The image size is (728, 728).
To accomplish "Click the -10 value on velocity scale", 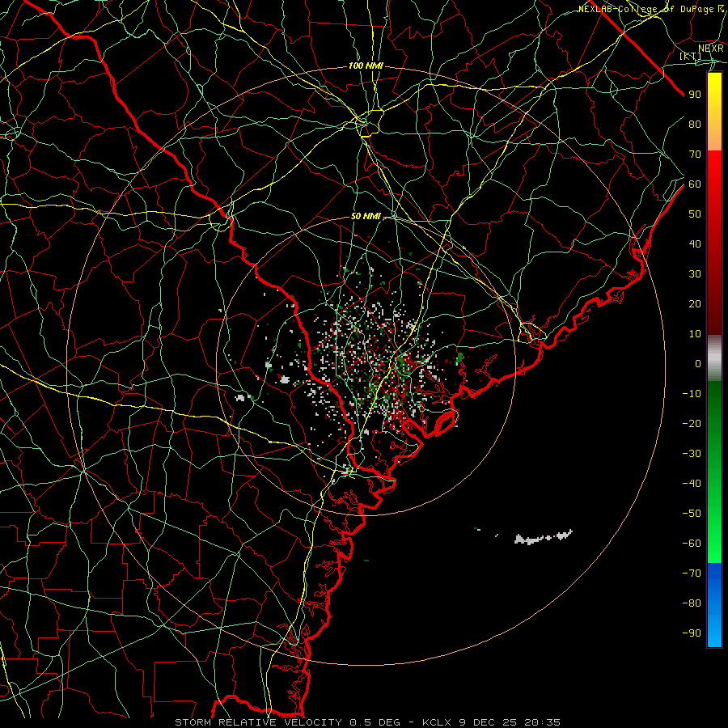I will (x=692, y=394).
